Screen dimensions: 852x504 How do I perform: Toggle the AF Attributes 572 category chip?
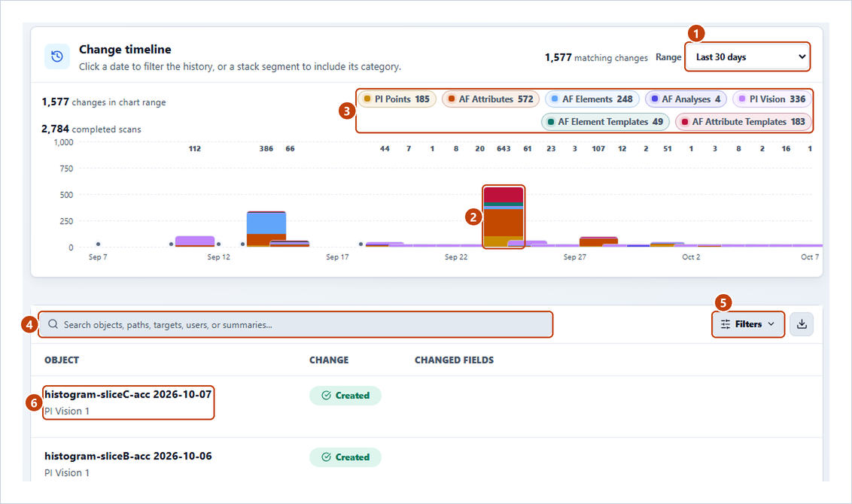[x=491, y=99]
